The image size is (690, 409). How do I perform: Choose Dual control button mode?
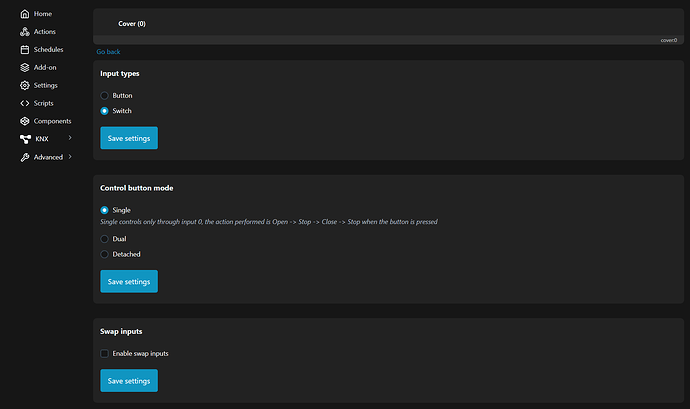point(105,239)
